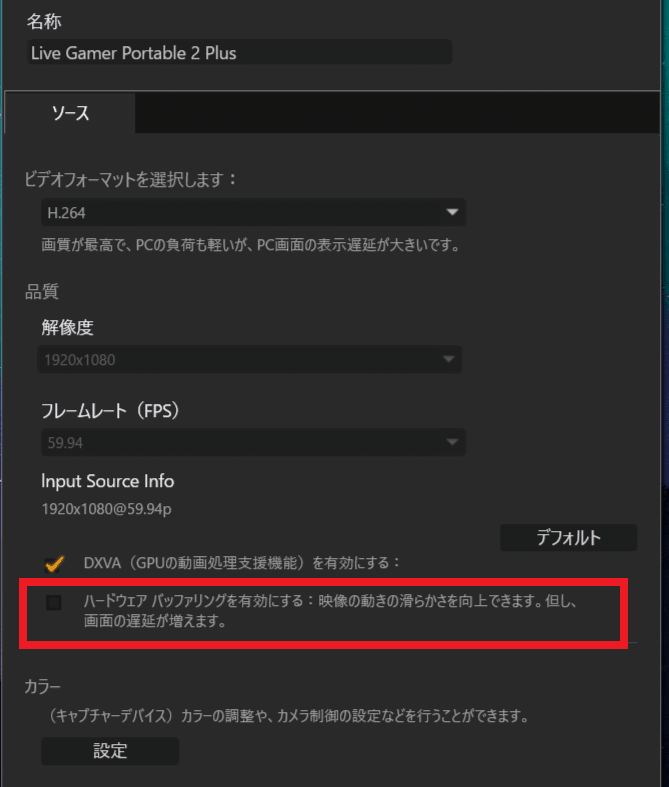Screen dimensions: 669x787
Task: Edit the name field Live Gamer Portable 2 Plus
Action: click(x=239, y=53)
